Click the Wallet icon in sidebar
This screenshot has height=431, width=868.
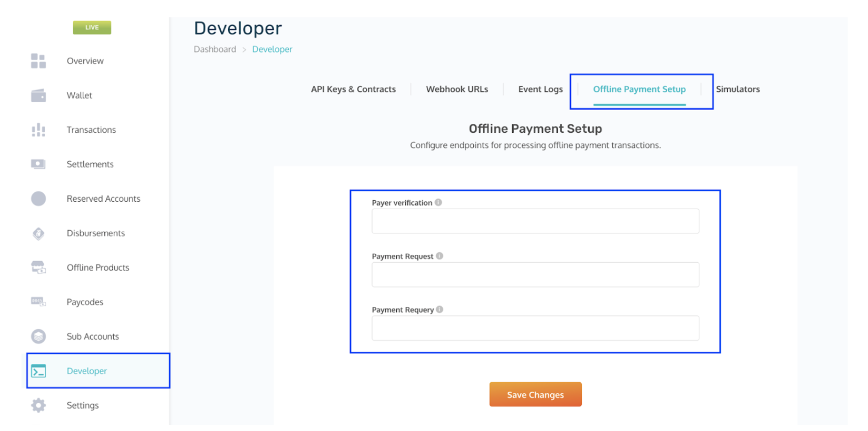(x=38, y=95)
